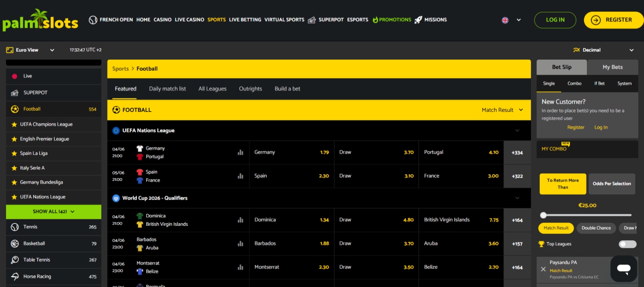Switch to the Outrights tab
Viewport: 644px width, 287px height.
pos(250,89)
